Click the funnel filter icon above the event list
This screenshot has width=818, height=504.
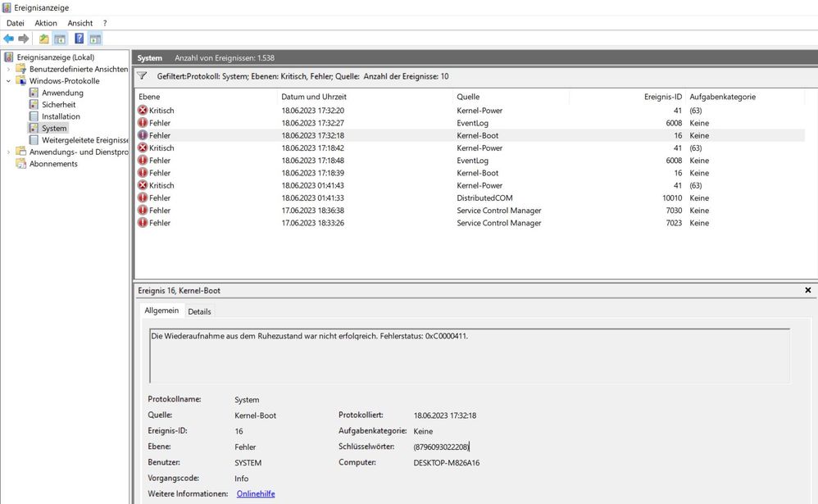(x=142, y=75)
